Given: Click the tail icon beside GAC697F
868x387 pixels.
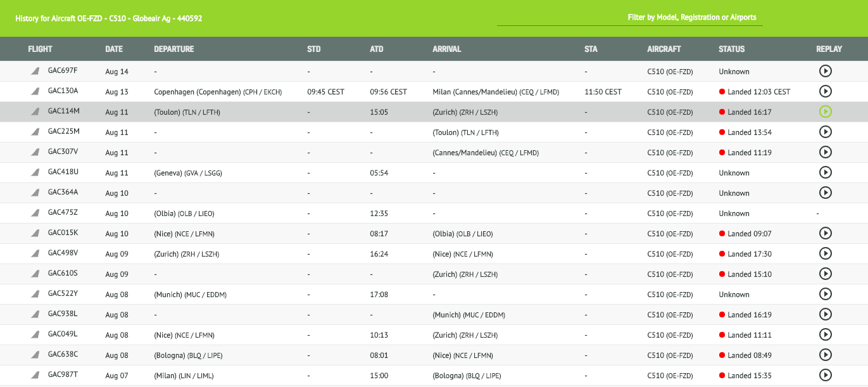Looking at the screenshot, I should pyautogui.click(x=35, y=72).
